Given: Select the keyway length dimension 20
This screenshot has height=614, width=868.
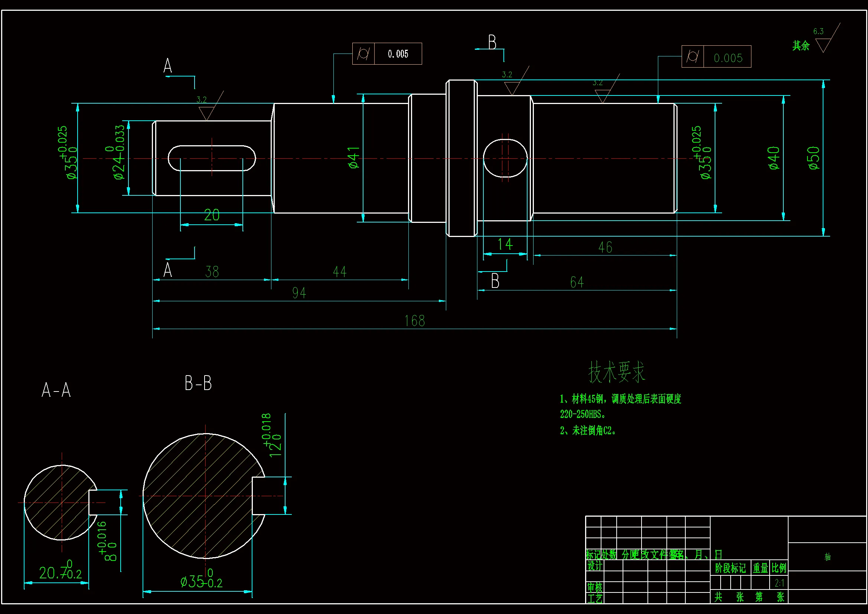Looking at the screenshot, I should pos(212,215).
